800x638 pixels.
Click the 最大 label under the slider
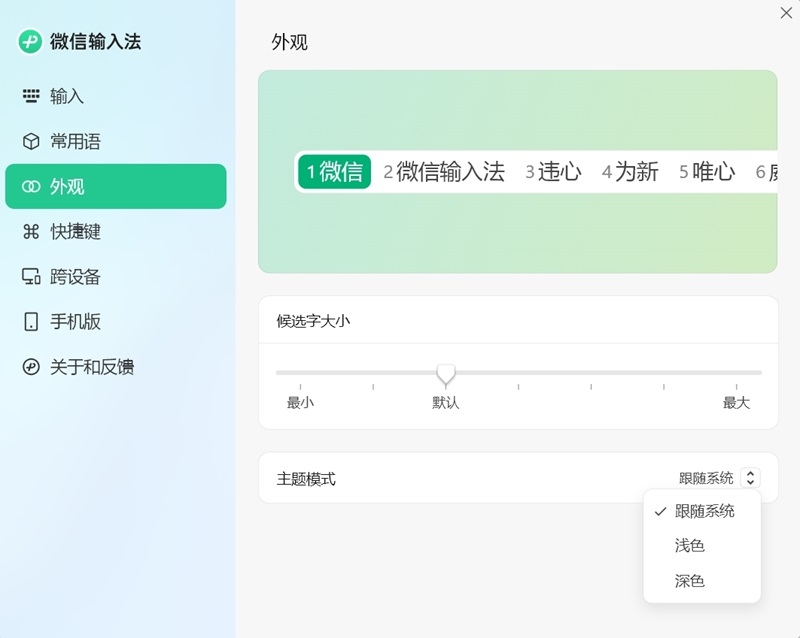coord(736,401)
